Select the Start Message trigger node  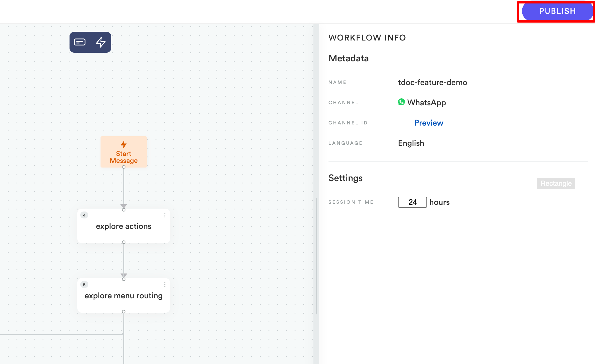tap(124, 152)
